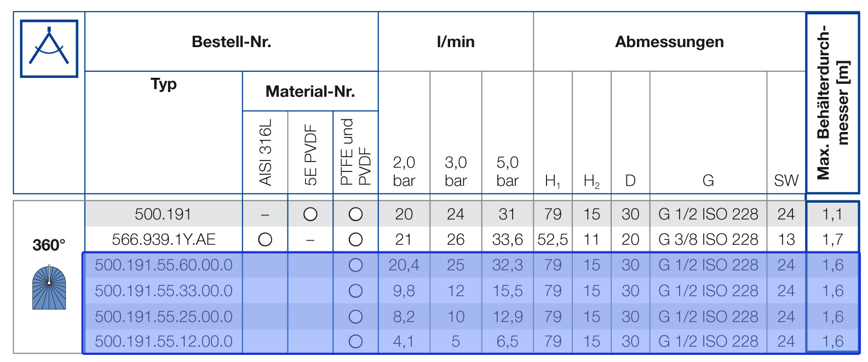Click the G 3/8 ISO 228 cell
868x362 pixels.
708,239
